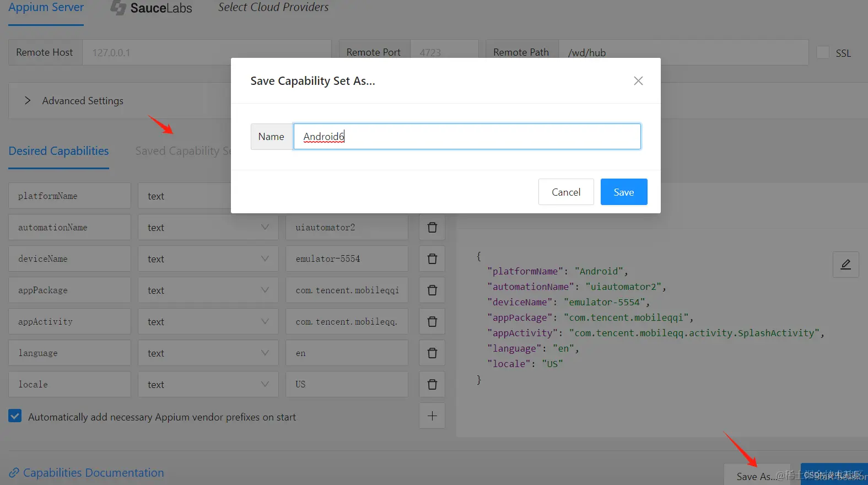This screenshot has width=868, height=485.
Task: Open type dropdown for locale
Action: click(x=208, y=384)
